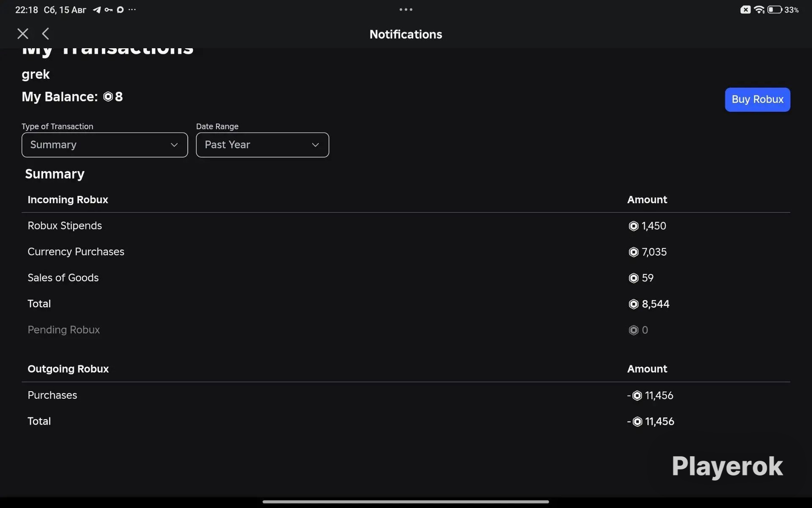Tap the username grek

click(x=36, y=74)
